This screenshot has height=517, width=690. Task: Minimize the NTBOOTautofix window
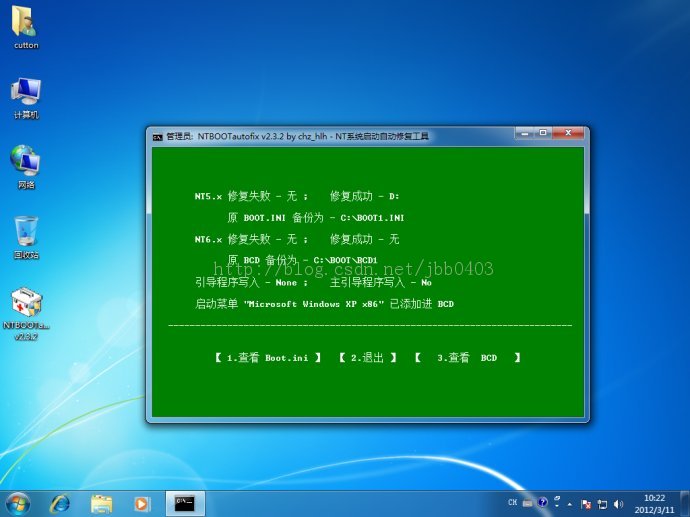click(x=525, y=132)
